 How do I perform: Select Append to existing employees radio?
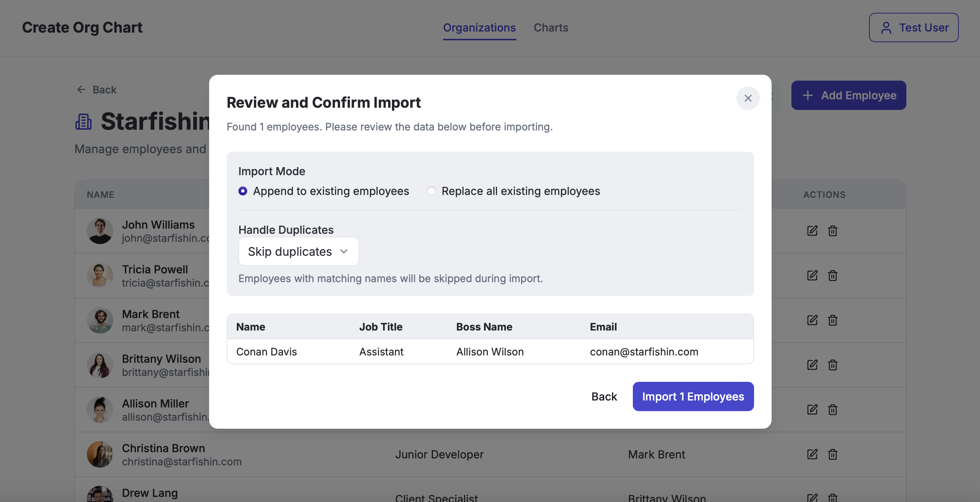pyautogui.click(x=243, y=191)
